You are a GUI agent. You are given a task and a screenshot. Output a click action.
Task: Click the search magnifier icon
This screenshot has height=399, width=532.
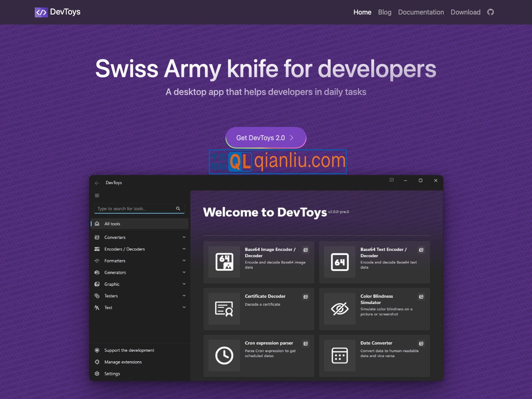(x=178, y=209)
